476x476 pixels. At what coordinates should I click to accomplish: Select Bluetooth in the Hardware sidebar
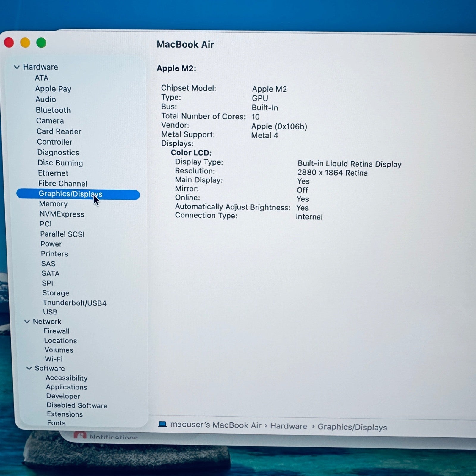click(x=53, y=110)
